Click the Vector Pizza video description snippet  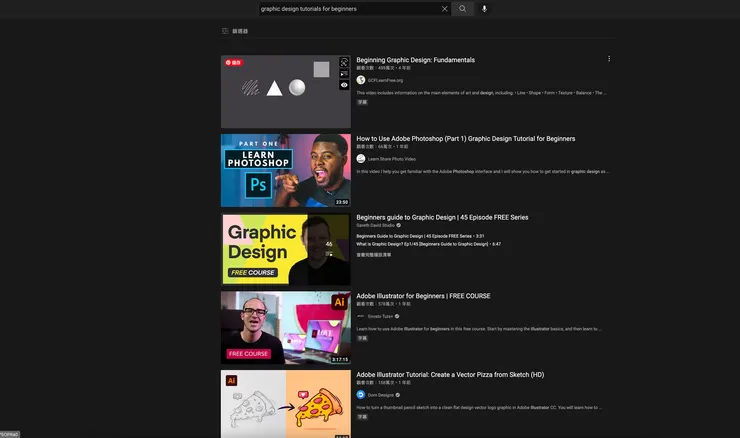[x=479, y=407]
